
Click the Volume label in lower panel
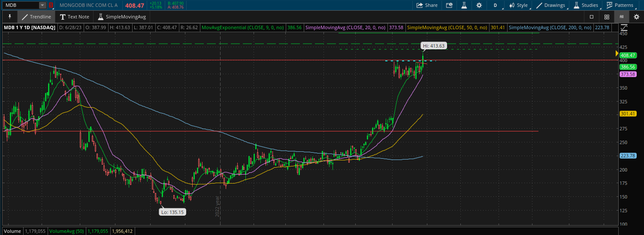click(12, 231)
